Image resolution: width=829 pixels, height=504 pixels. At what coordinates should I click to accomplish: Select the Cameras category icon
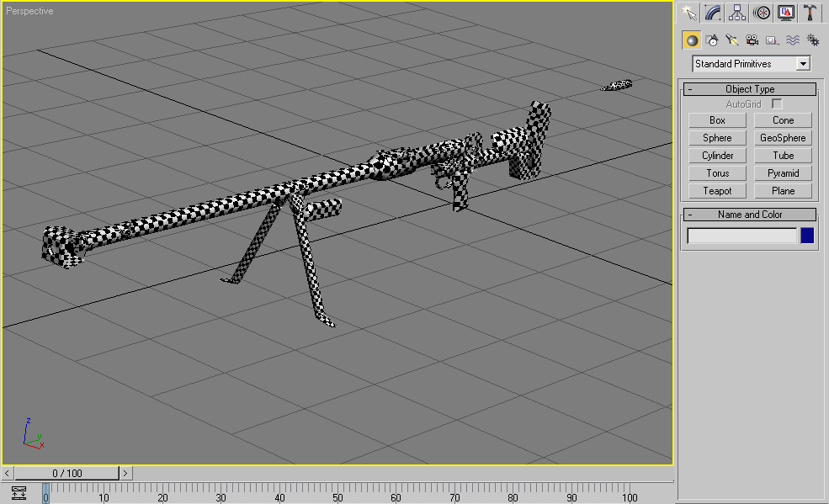tap(752, 40)
